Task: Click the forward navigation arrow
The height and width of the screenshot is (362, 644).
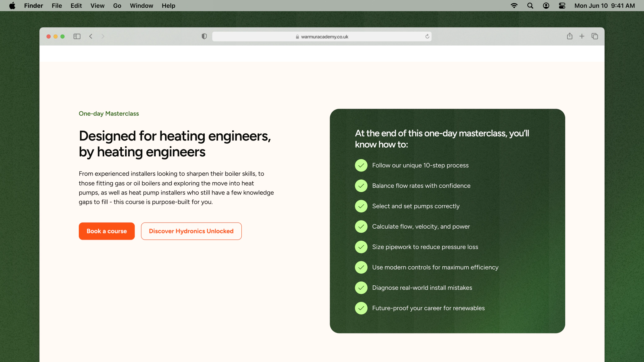Action: click(103, 36)
